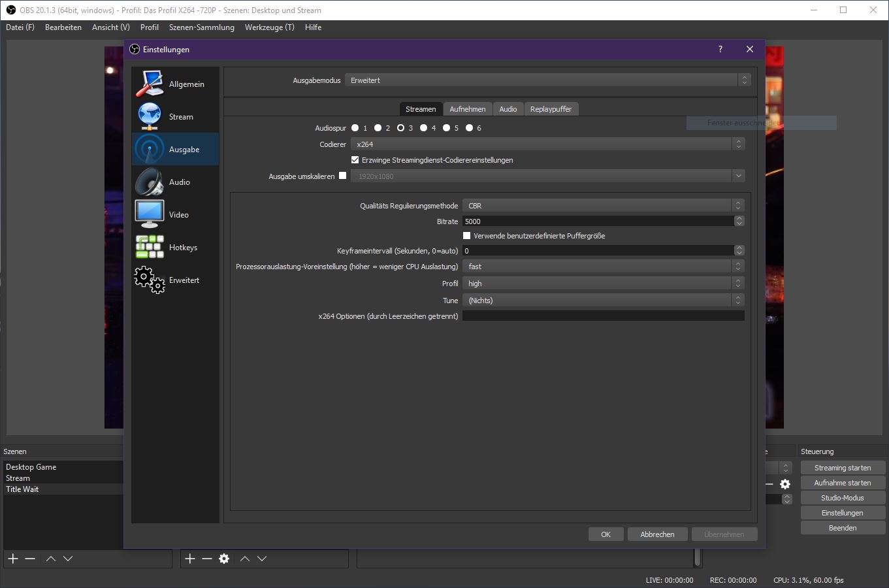Open the Ansicht (V) menu
The image size is (889, 588).
111,27
